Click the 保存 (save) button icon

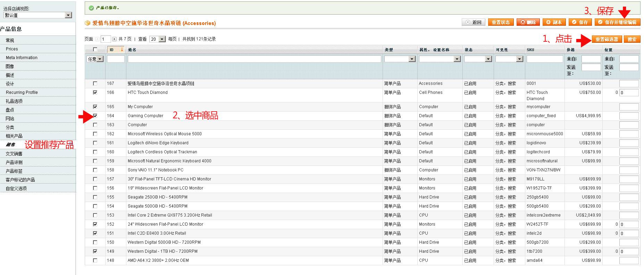[574, 22]
